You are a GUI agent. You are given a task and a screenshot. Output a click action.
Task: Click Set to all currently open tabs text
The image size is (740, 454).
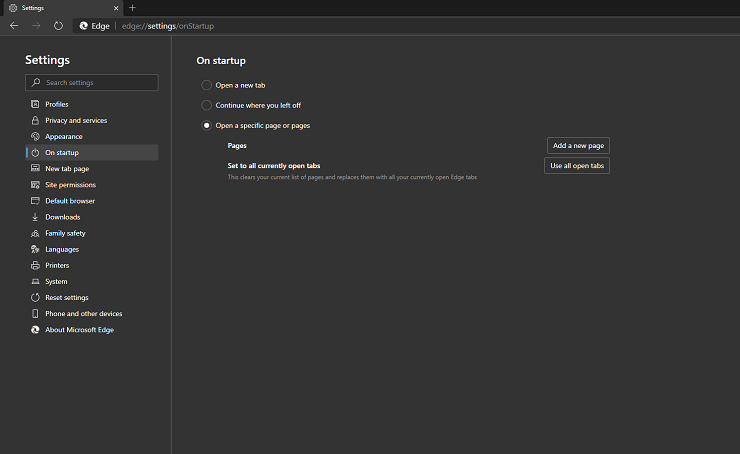point(274,166)
